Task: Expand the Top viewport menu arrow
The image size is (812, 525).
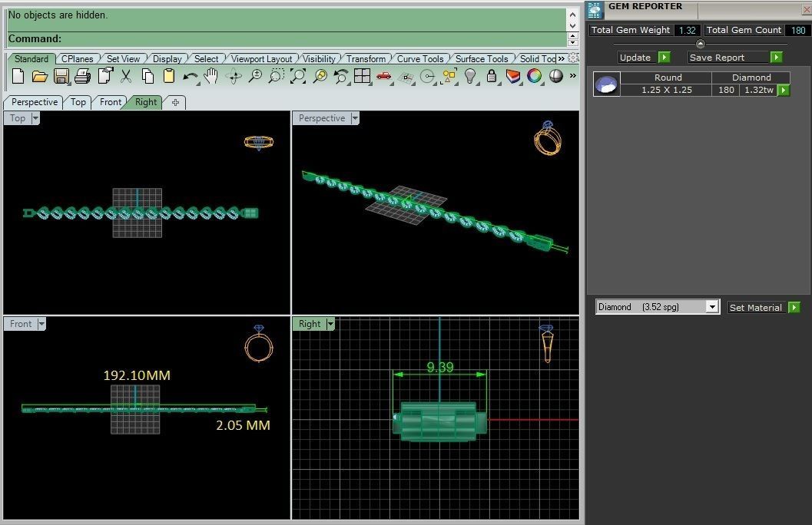Action: point(35,118)
